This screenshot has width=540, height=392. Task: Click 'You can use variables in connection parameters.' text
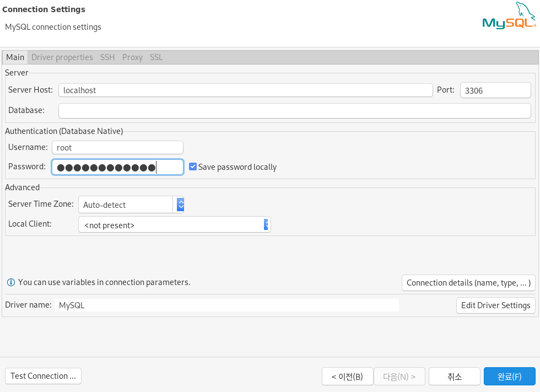tap(104, 282)
